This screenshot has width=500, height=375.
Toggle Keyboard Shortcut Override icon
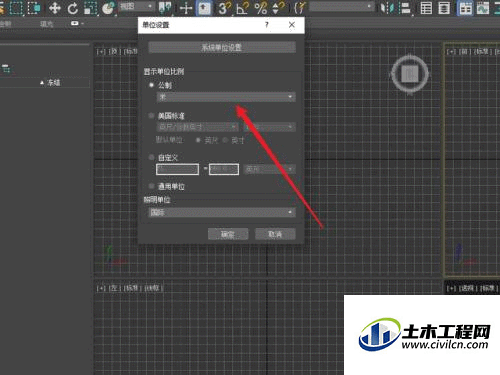click(204, 8)
